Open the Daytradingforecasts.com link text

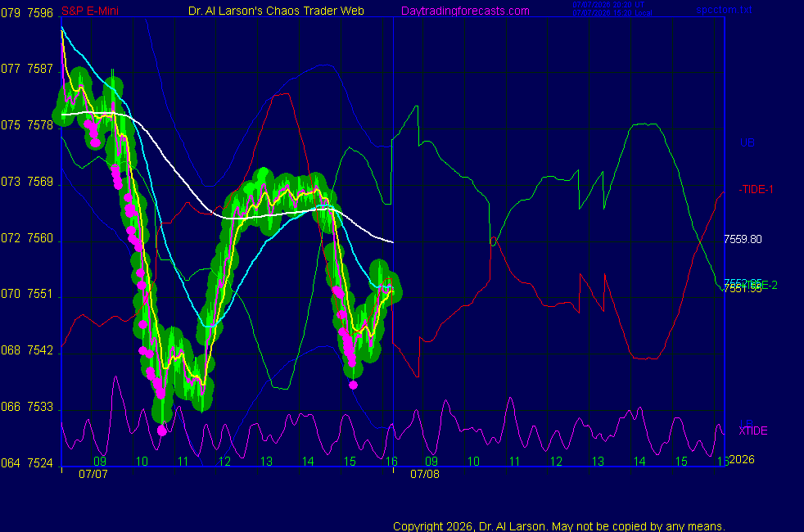coord(465,11)
